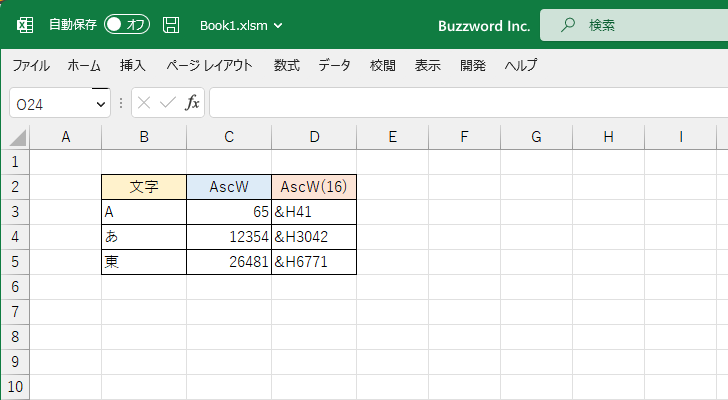Select the cell with value 12354
Viewport: 728px width, 400px height.
tap(229, 237)
